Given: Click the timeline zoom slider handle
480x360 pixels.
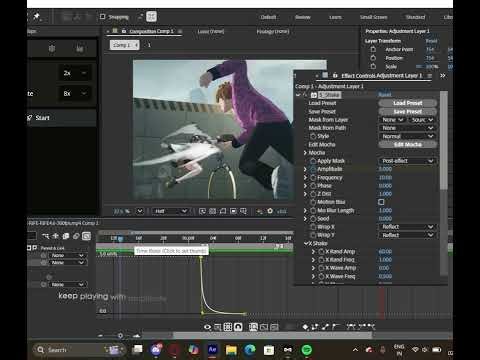Looking at the screenshot, I should pos(120,336).
